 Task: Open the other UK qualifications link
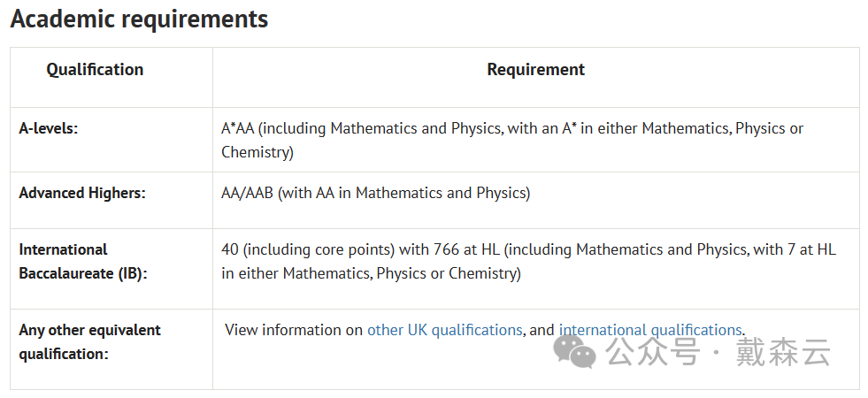(x=444, y=330)
